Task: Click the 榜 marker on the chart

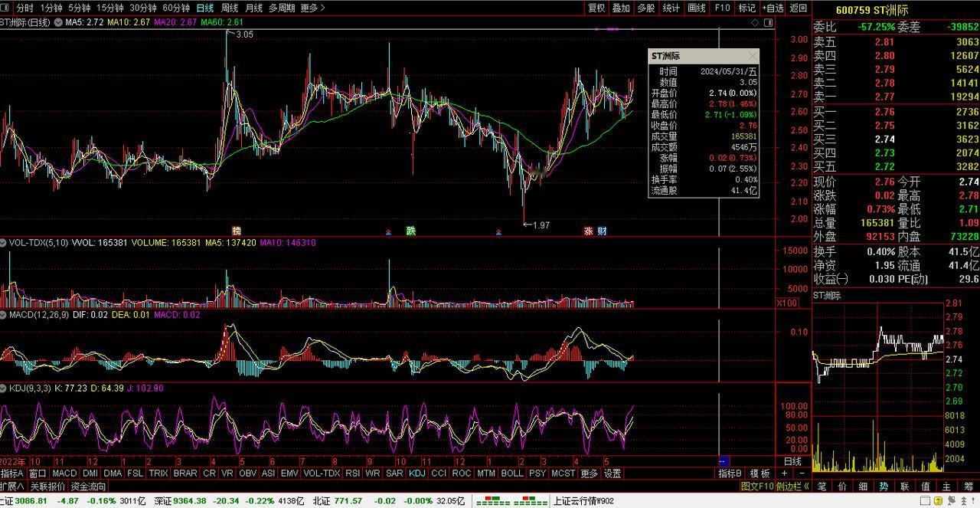Action: [236, 231]
